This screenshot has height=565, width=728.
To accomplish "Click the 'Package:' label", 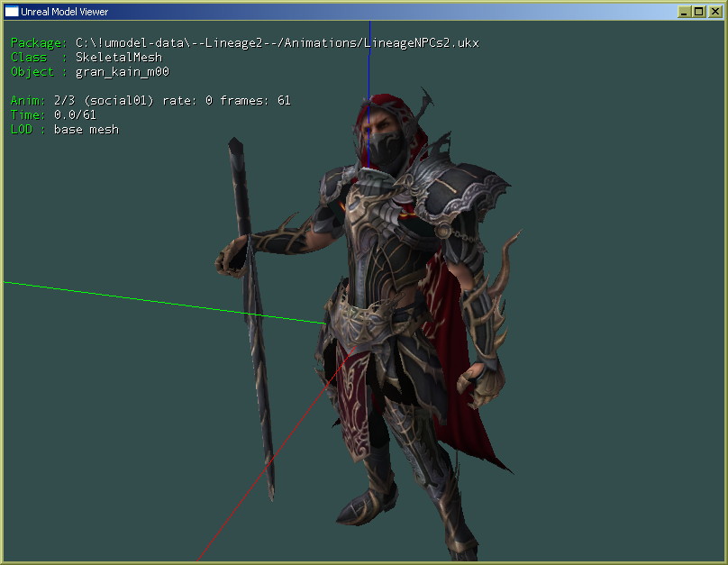I will coord(39,43).
